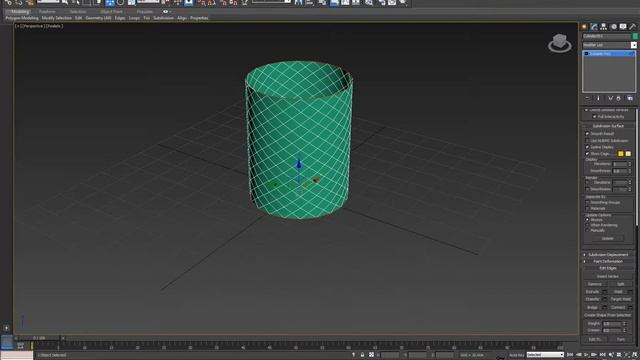Select Editable Poly in modifier stack

[x=609, y=53]
